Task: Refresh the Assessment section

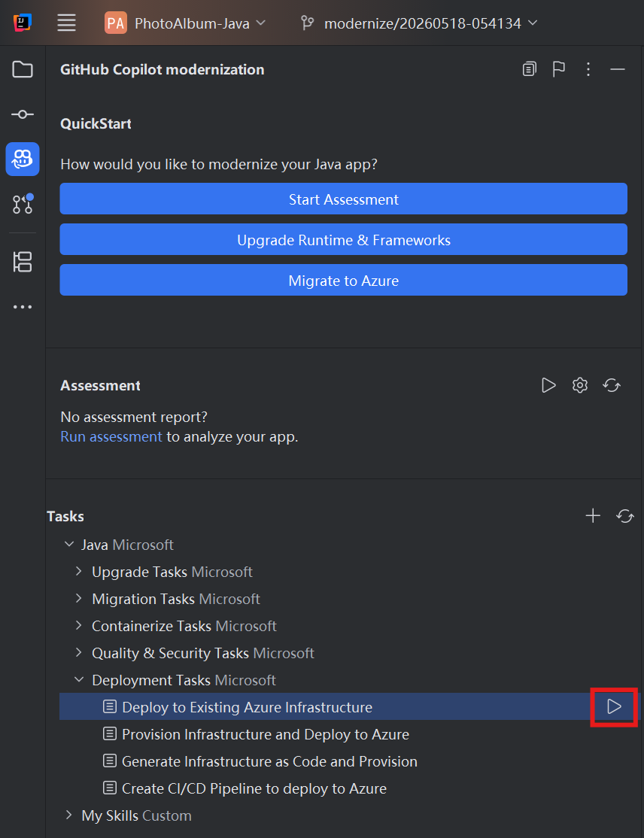Action: coord(612,385)
